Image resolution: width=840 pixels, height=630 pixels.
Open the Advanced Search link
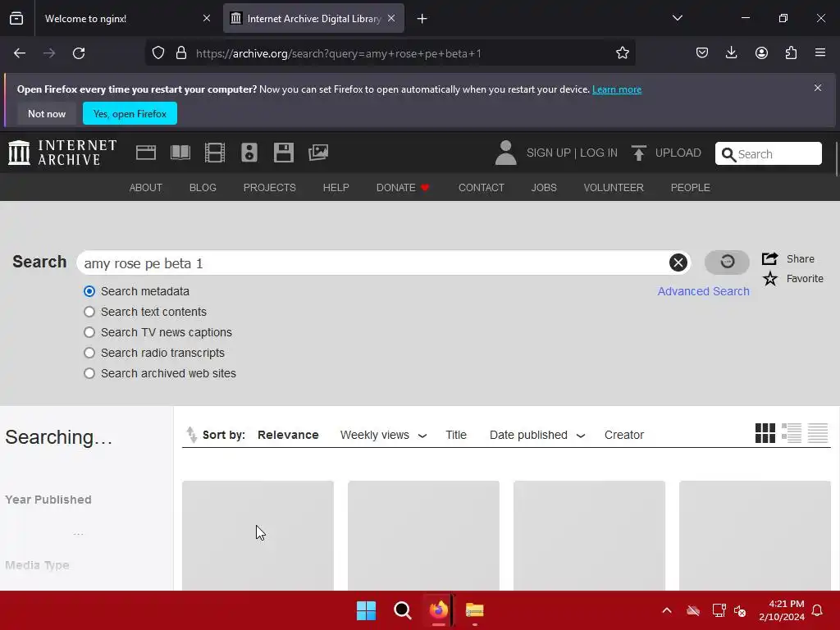tap(703, 291)
